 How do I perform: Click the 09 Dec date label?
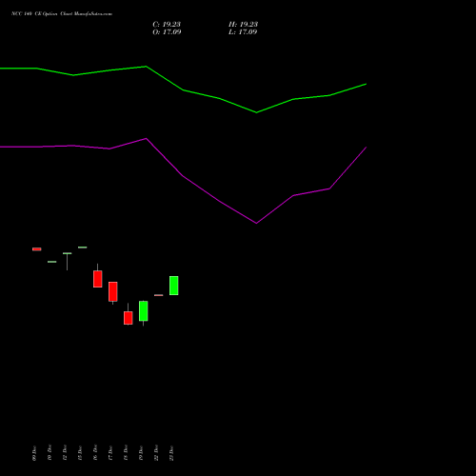tap(34, 453)
